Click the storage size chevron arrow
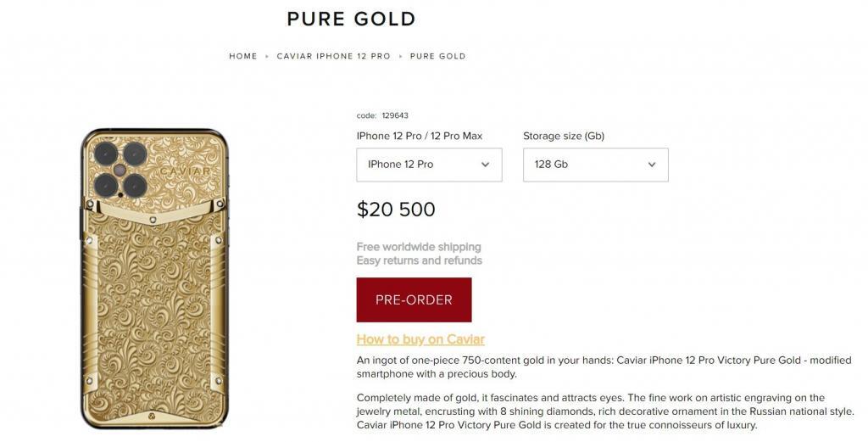Image resolution: width=868 pixels, height=442 pixels. [651, 165]
